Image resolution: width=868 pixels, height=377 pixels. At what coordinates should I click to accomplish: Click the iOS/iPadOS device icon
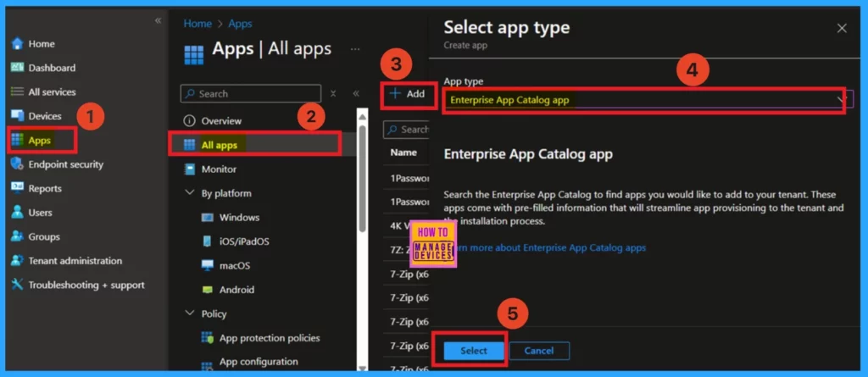click(208, 241)
